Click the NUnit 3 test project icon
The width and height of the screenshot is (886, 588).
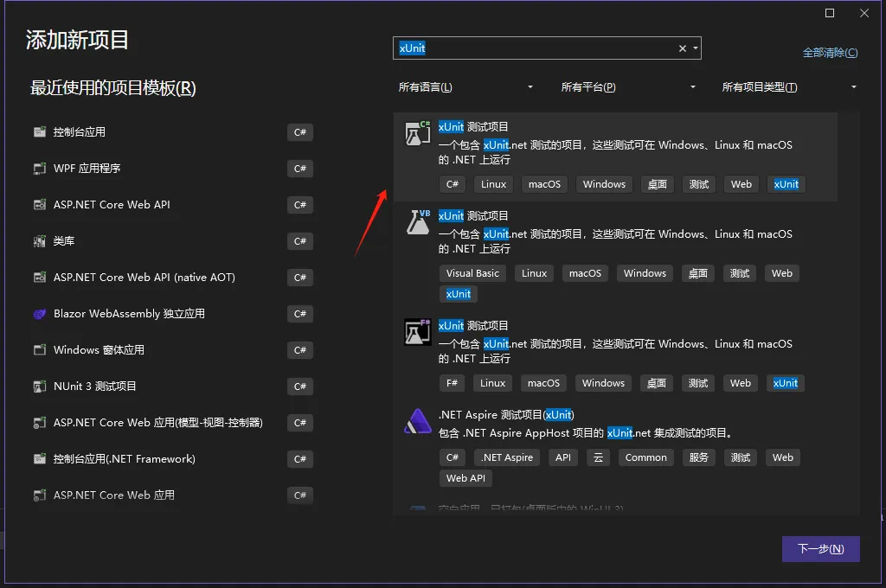[x=39, y=387]
